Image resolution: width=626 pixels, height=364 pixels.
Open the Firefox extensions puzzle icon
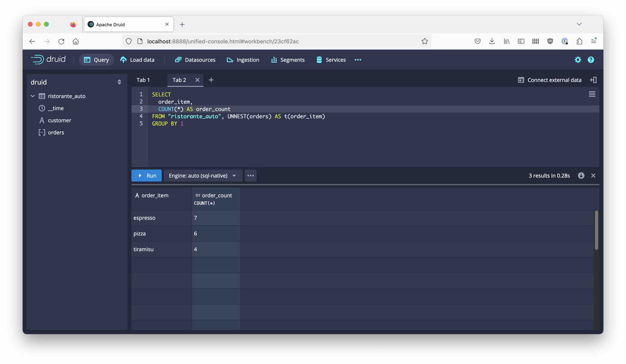click(x=579, y=41)
